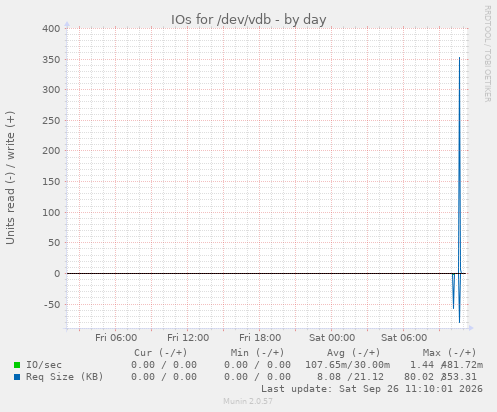Click the Sat 00:00 time axis label
The width and height of the screenshot is (497, 412).
[x=332, y=338]
